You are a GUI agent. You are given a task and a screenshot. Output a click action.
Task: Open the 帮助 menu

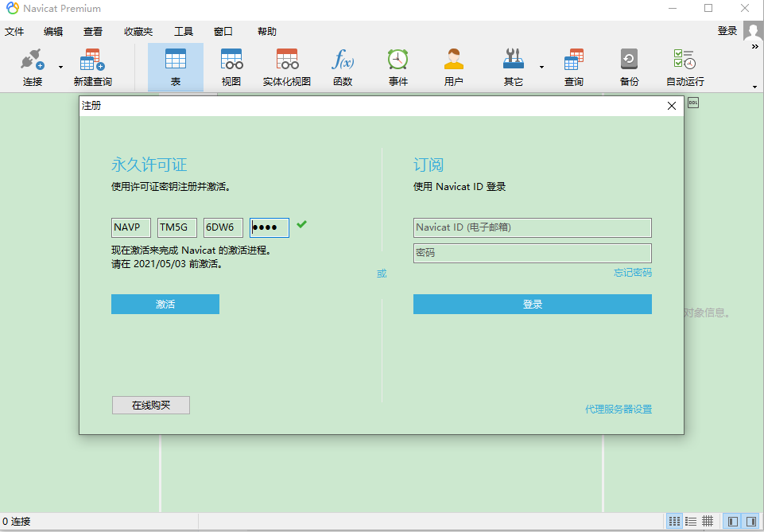267,32
